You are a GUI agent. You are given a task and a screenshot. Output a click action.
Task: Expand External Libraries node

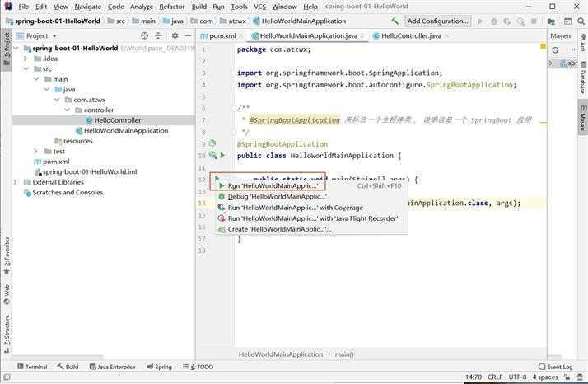(15, 182)
